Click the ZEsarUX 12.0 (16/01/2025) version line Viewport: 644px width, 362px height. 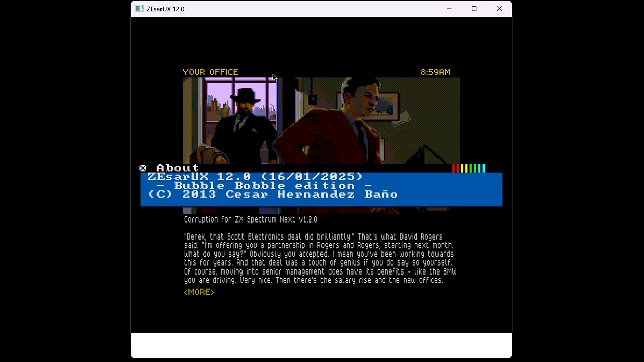click(255, 177)
